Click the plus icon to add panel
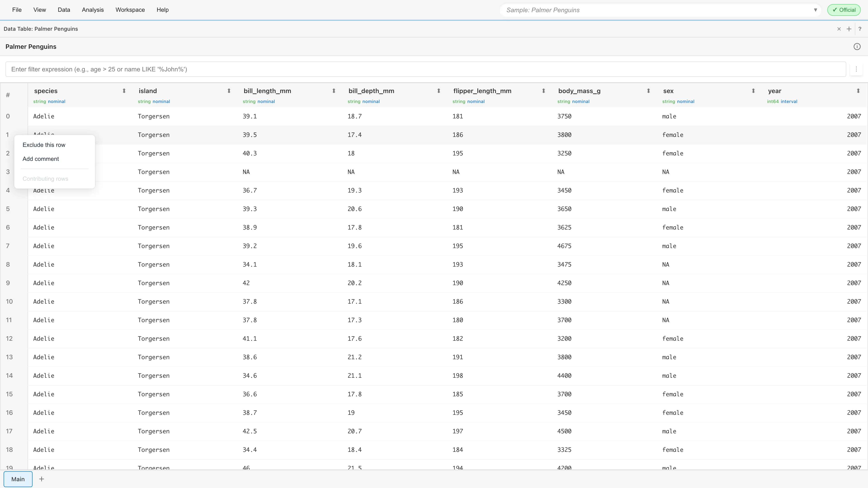868x488 pixels. pyautogui.click(x=849, y=29)
